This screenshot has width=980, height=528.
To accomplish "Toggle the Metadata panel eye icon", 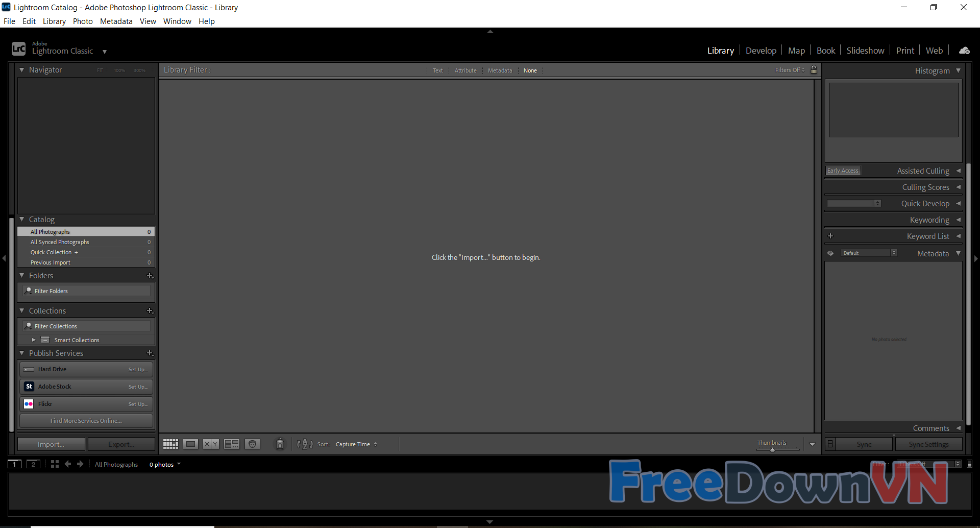I will (x=830, y=253).
